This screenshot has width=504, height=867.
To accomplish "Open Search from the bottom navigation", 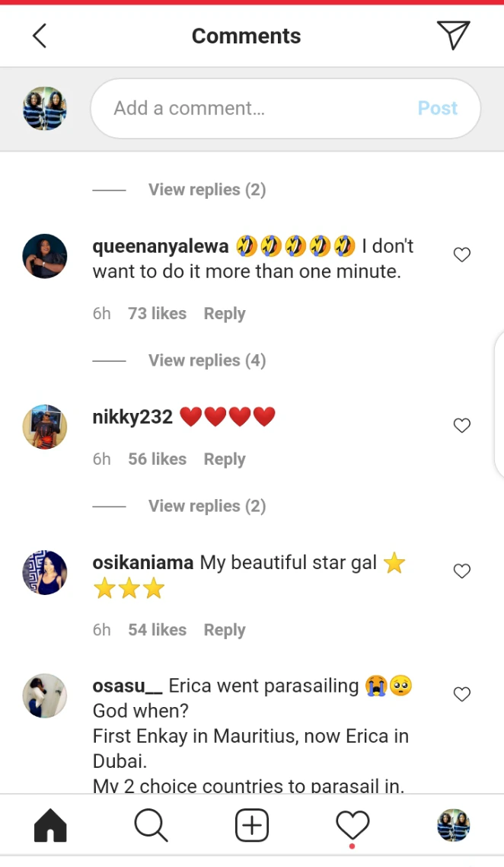I will (x=151, y=826).
